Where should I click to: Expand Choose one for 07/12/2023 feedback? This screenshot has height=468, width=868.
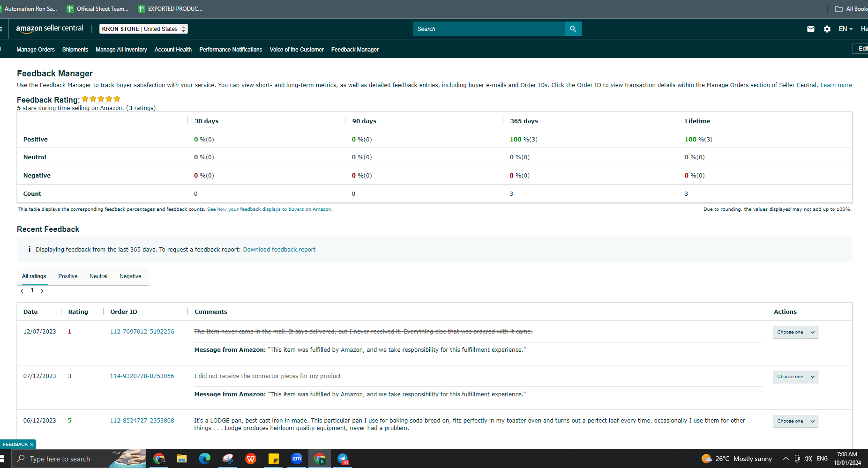pyautogui.click(x=795, y=377)
